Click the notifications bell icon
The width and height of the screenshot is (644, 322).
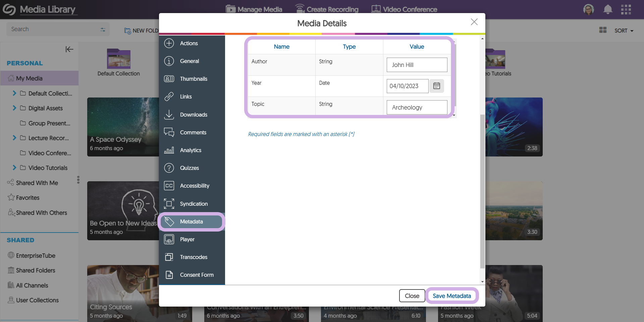(607, 9)
